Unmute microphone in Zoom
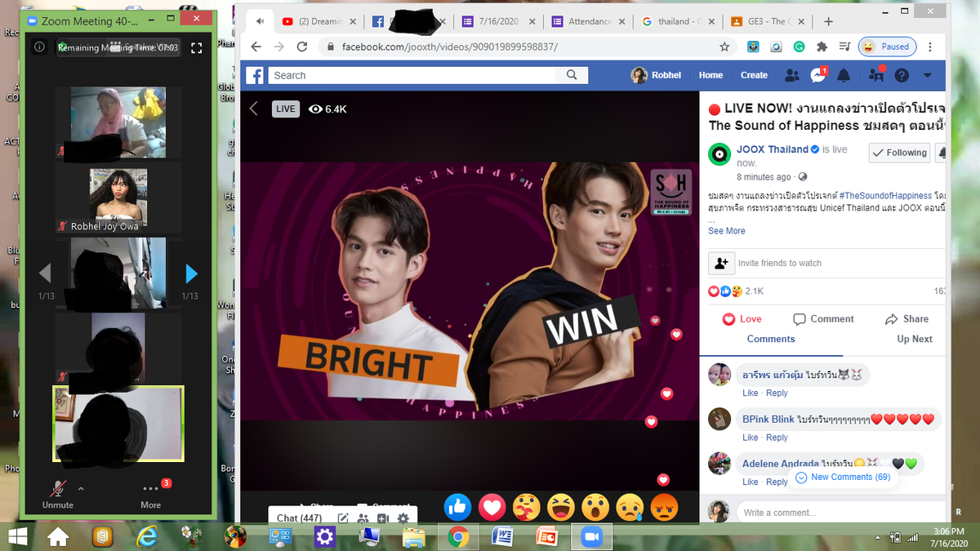The width and height of the screenshot is (980, 551). (x=58, y=495)
